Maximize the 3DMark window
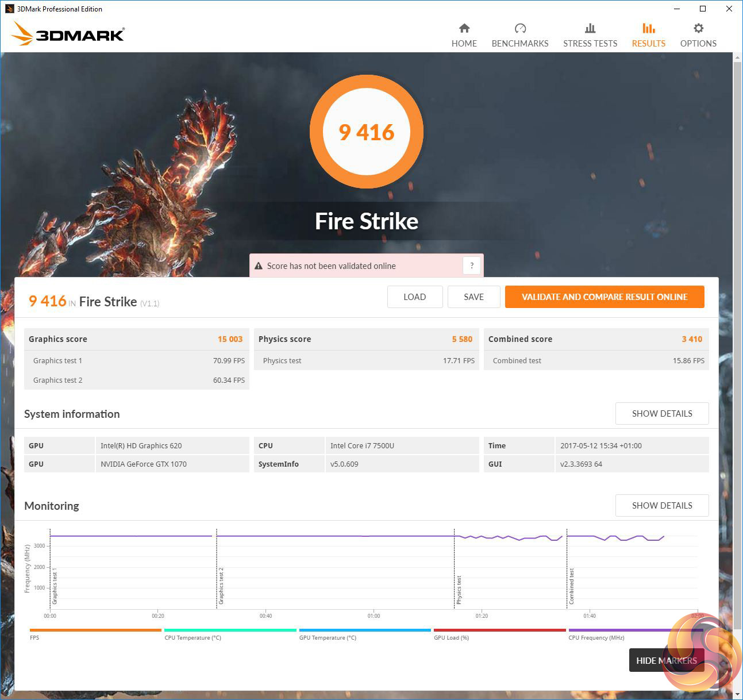743x700 pixels. 703,9
